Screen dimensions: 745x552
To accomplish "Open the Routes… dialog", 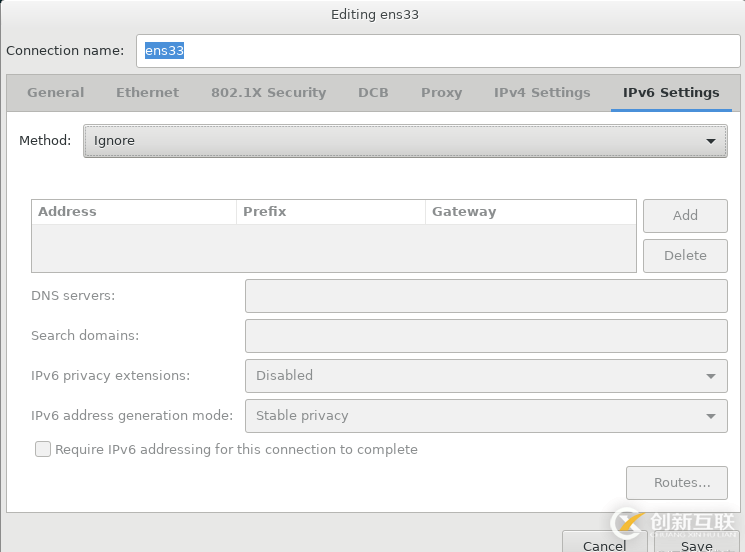I will [677, 483].
